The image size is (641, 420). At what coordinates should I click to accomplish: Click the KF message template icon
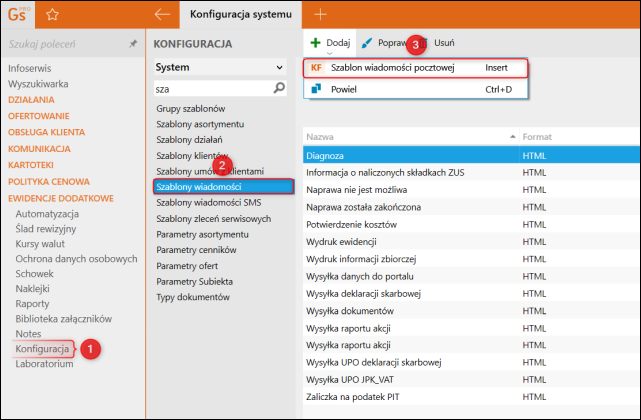[x=316, y=68]
